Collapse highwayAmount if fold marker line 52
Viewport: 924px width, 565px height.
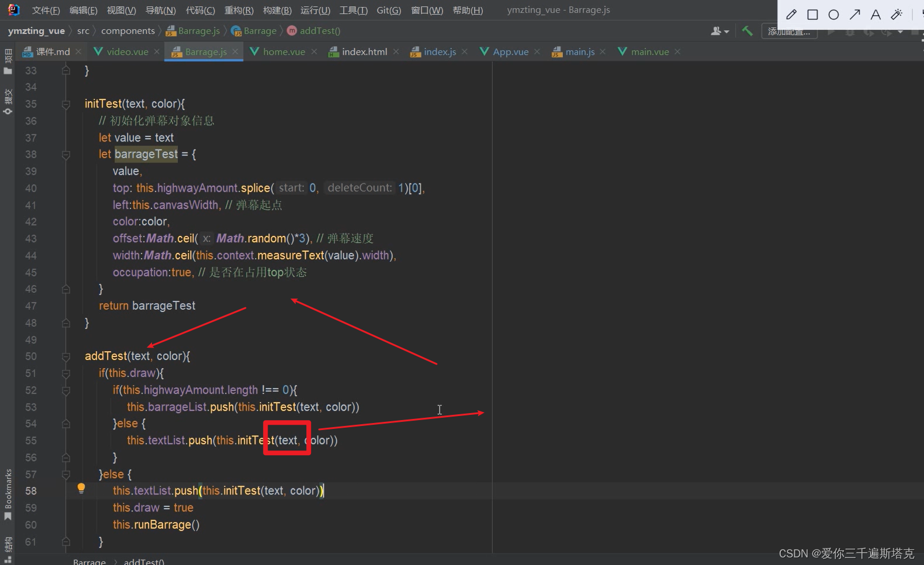pyautogui.click(x=66, y=390)
